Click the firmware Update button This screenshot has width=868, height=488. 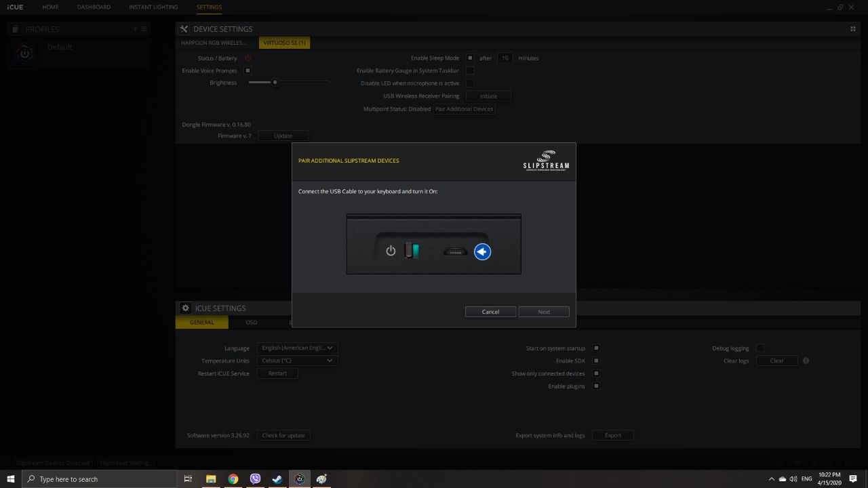pyautogui.click(x=283, y=136)
